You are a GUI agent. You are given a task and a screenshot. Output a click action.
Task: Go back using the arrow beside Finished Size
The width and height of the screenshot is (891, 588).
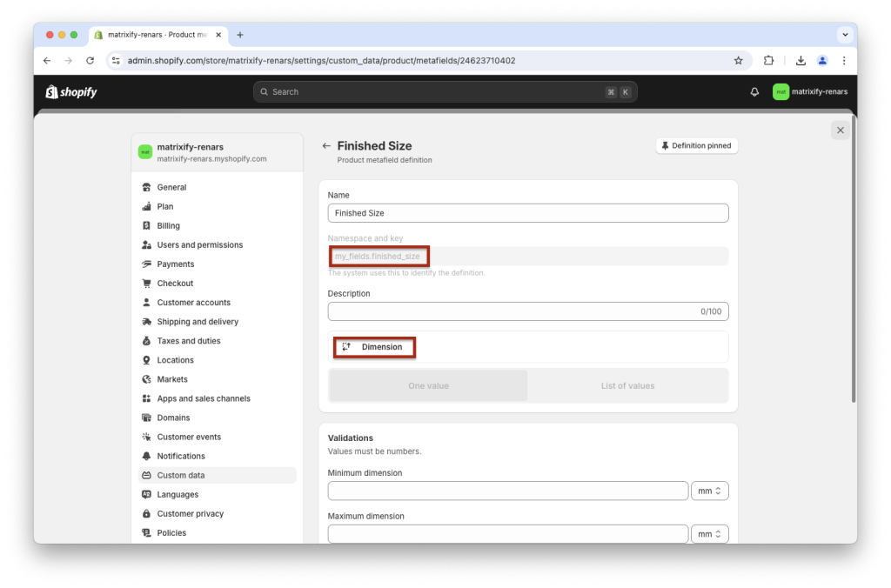(x=327, y=145)
